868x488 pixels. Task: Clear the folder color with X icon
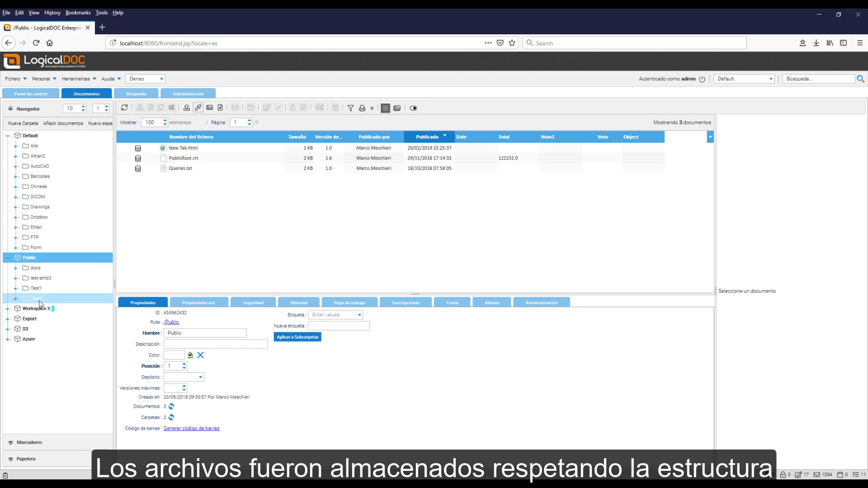pyautogui.click(x=200, y=355)
